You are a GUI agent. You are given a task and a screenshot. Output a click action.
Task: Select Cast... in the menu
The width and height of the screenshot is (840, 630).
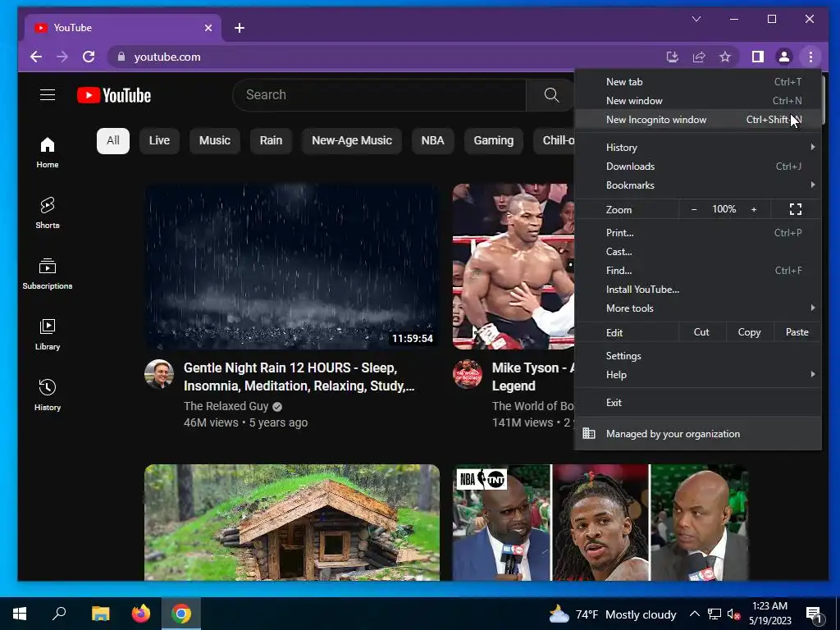coord(697,251)
